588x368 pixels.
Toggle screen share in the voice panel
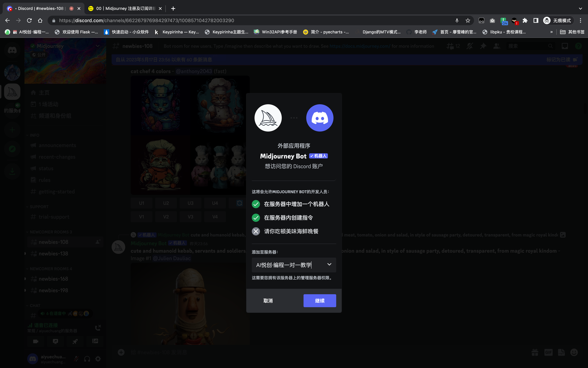click(x=55, y=341)
